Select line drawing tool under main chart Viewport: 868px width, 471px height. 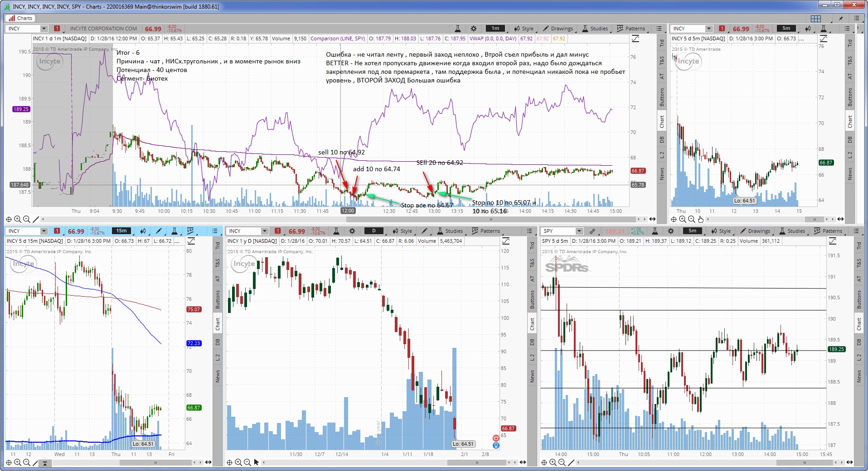tap(36, 219)
